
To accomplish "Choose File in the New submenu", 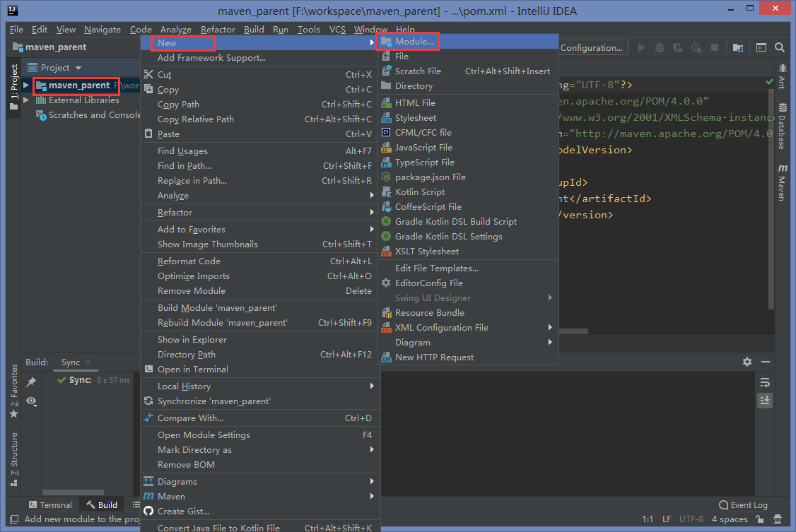I will tap(468, 57).
